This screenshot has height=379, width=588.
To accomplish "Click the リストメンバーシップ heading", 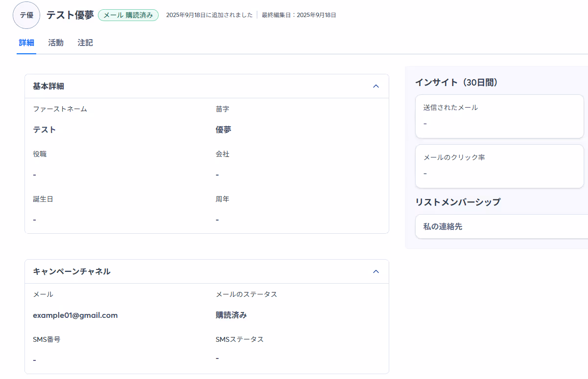I will pyautogui.click(x=458, y=202).
